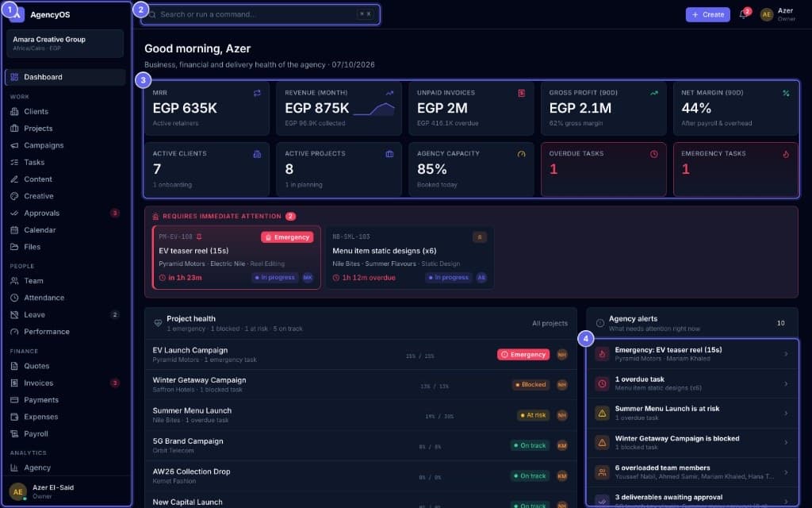812x508 pixels.
Task: Click the Active Projects briefcase icon
Action: [389, 154]
